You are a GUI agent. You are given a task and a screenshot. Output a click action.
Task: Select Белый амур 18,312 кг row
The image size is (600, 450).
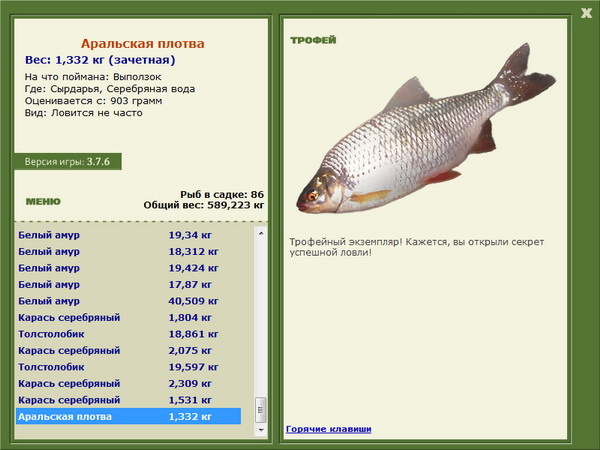pos(129,251)
